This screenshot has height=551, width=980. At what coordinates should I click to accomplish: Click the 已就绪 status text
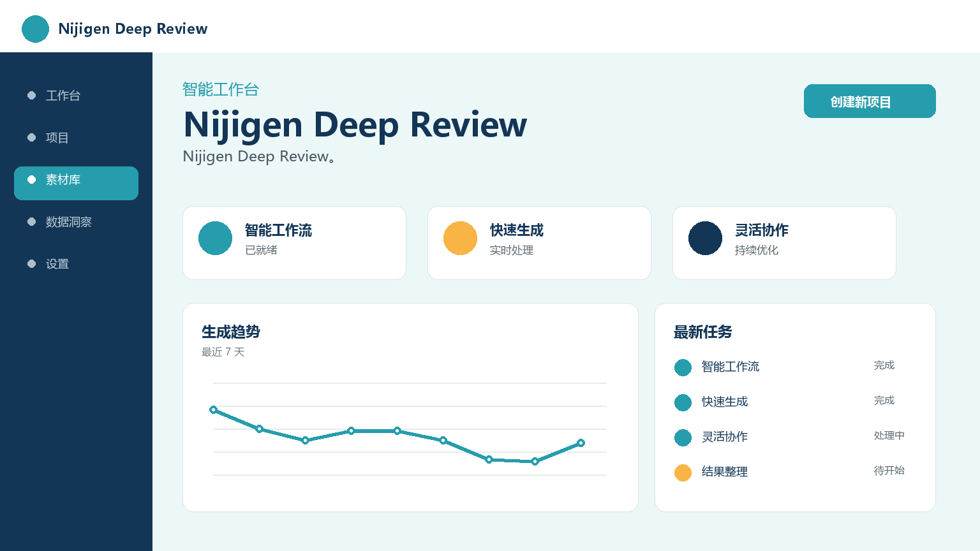[x=262, y=250]
